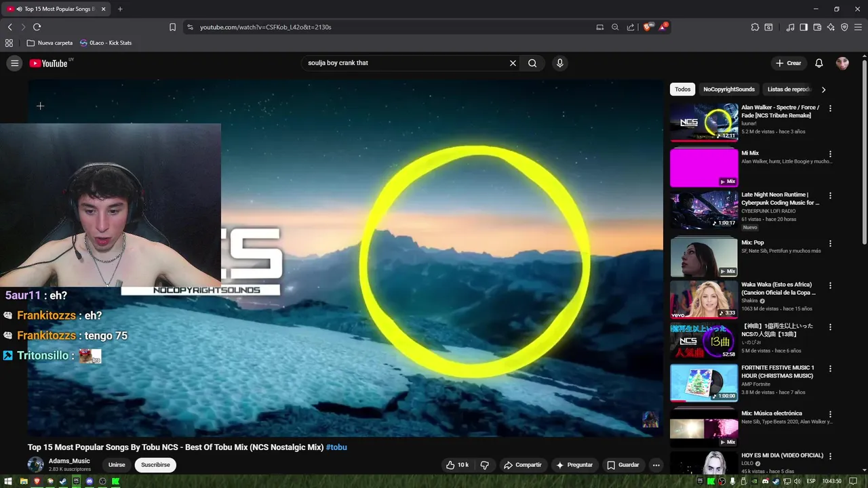This screenshot has height=488, width=868.
Task: Start voice search with the microphone
Action: point(559,63)
